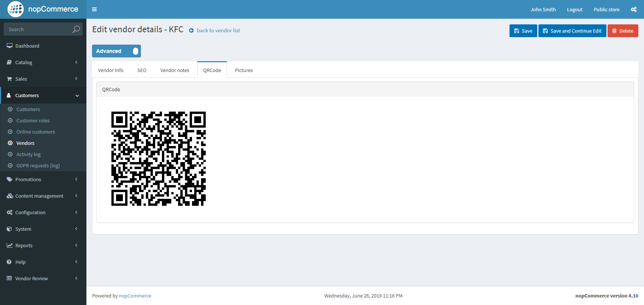Open GDPR requests (log) page
Screen dimensions: 644x305
[x=38, y=165]
